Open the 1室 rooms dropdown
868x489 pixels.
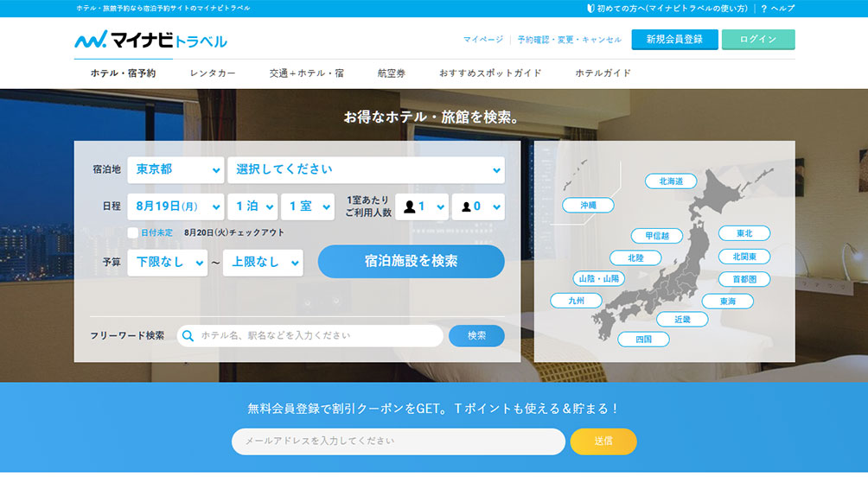pyautogui.click(x=307, y=206)
